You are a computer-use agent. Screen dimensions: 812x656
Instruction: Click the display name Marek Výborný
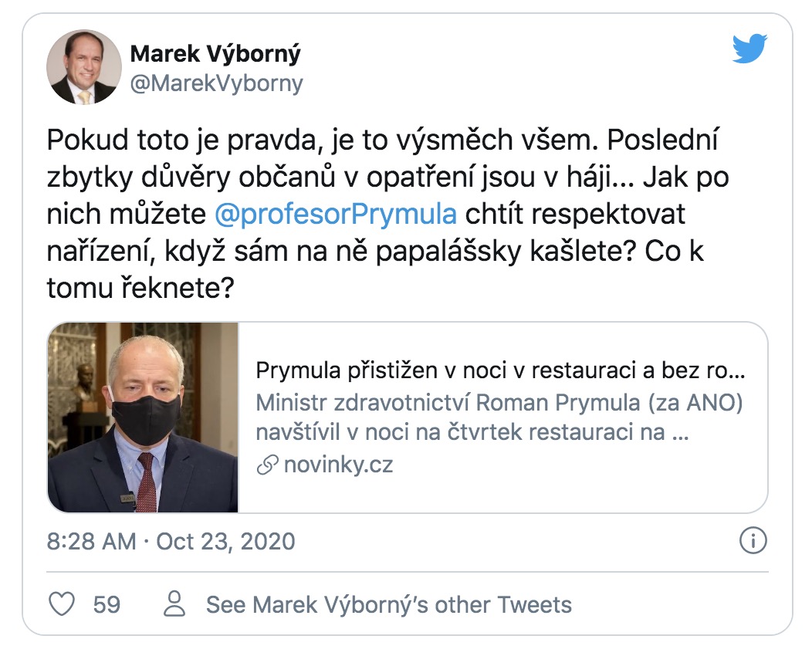point(215,54)
